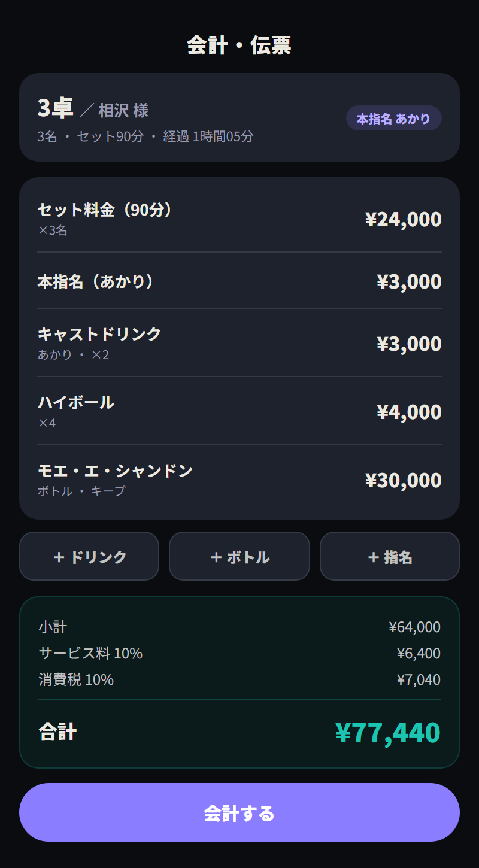Select the 本指名 あかり badge
The height and width of the screenshot is (868, 479).
[x=394, y=118]
